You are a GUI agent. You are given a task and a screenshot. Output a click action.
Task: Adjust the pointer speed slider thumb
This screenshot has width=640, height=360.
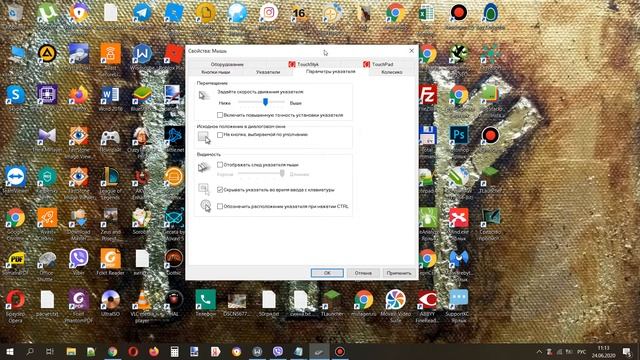coord(265,102)
